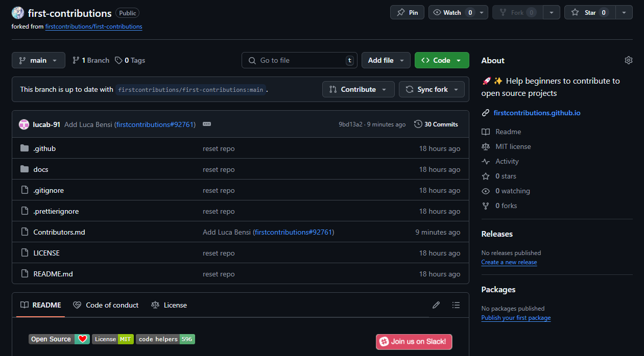Open the Packages heading link
This screenshot has width=644, height=356.
tap(498, 290)
